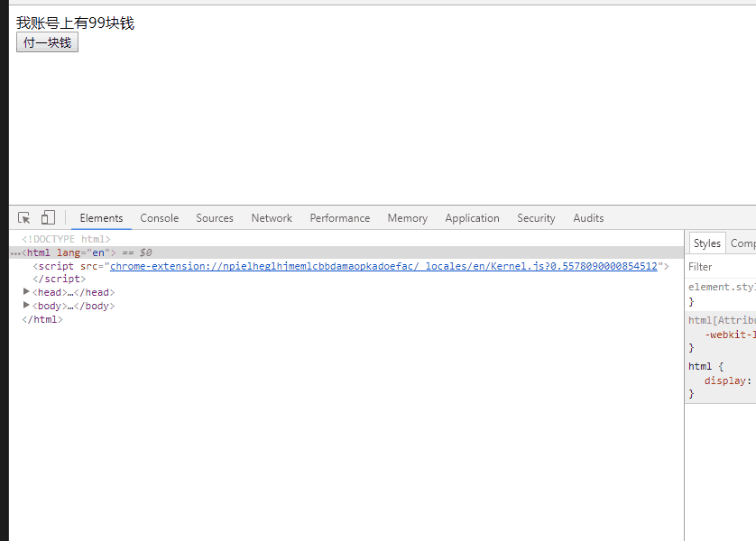Open the Application tab
This screenshot has width=756, height=541.
pyautogui.click(x=472, y=218)
